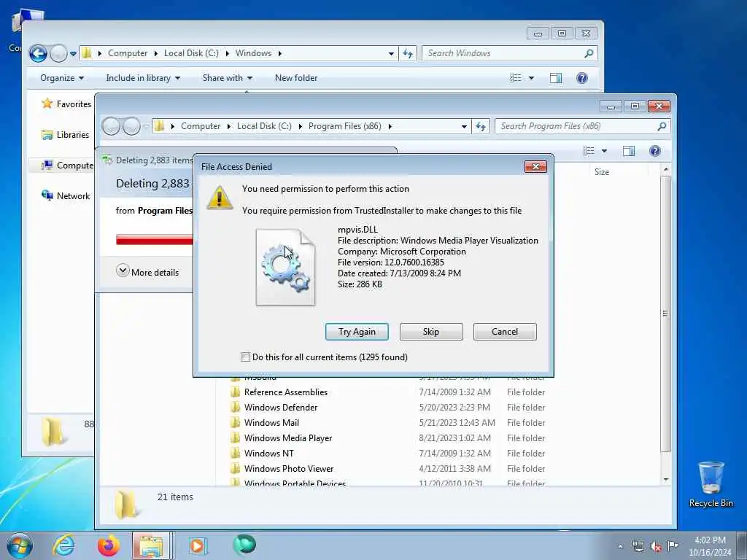The height and width of the screenshot is (560, 747).
Task: Click Computer breadcrumb in Program Files window
Action: 200,126
